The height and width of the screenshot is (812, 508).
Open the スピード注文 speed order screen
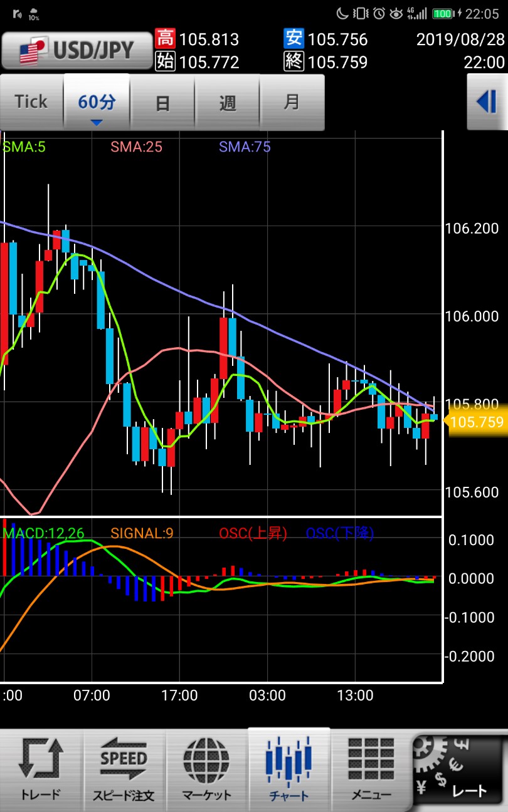(x=124, y=770)
